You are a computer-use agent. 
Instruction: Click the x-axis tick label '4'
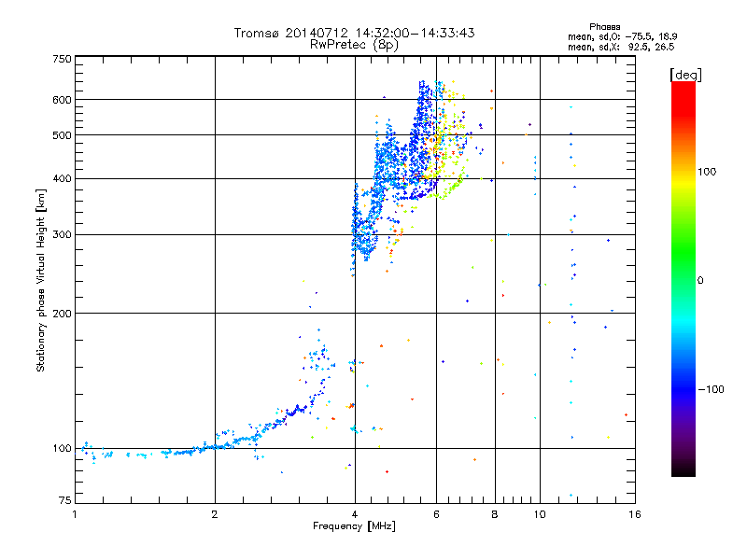355,514
